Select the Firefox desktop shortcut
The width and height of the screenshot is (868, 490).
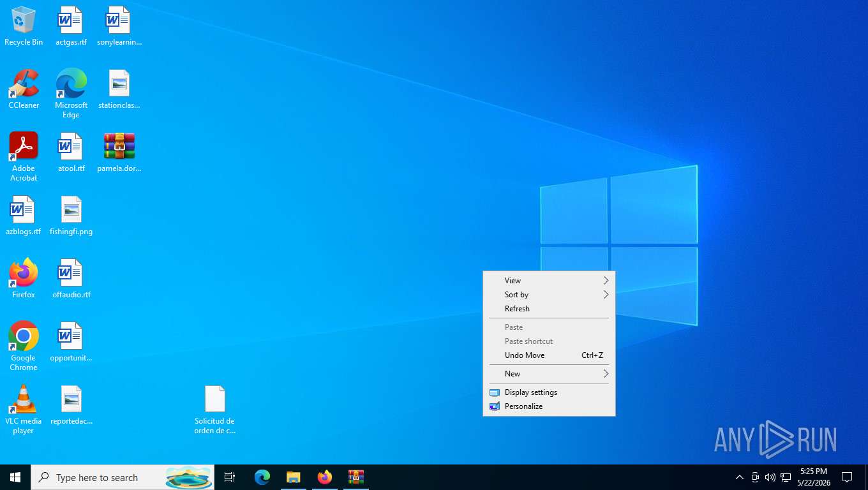(x=24, y=279)
